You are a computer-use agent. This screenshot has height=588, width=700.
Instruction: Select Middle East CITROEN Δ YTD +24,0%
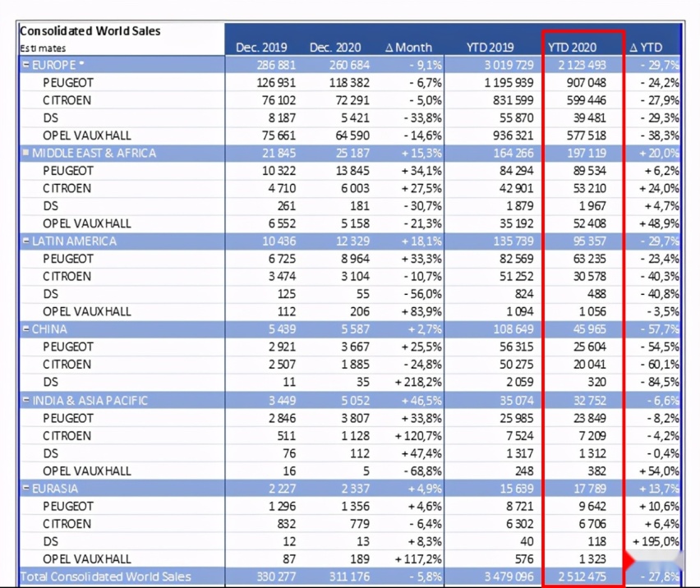pos(659,188)
